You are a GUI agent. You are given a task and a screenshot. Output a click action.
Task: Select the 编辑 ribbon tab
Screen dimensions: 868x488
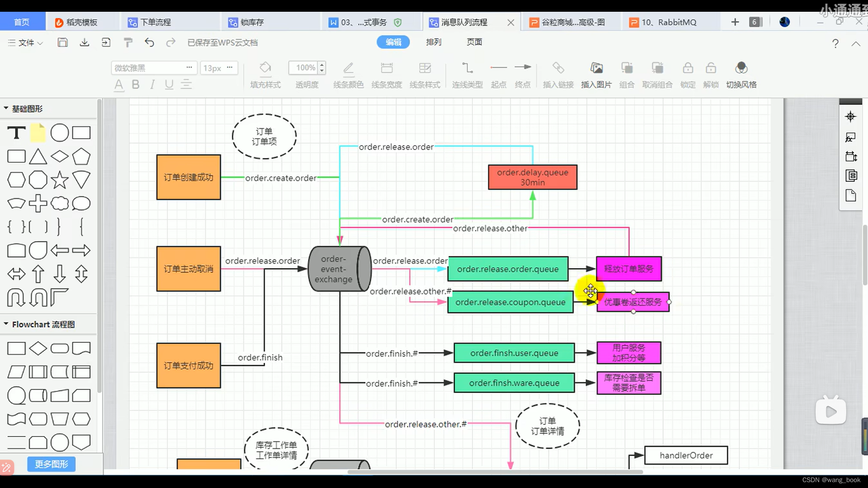[x=393, y=42]
